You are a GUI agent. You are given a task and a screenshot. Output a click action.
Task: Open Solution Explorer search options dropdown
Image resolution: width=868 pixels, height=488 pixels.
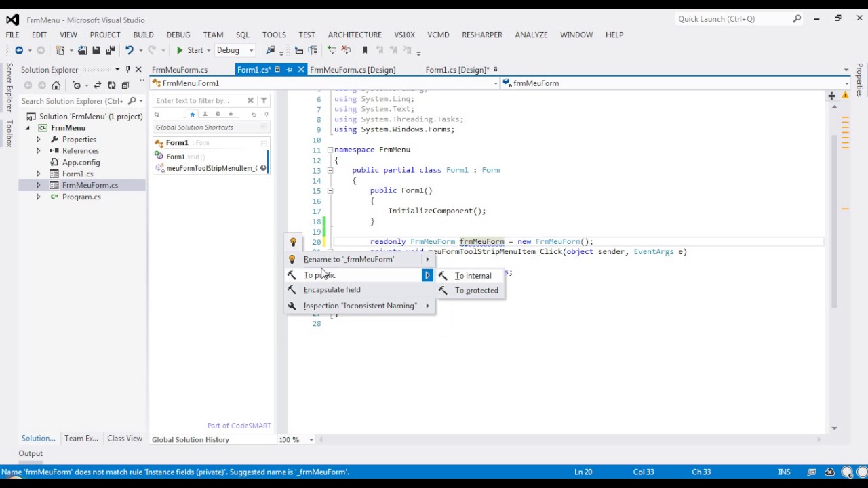[x=141, y=101]
